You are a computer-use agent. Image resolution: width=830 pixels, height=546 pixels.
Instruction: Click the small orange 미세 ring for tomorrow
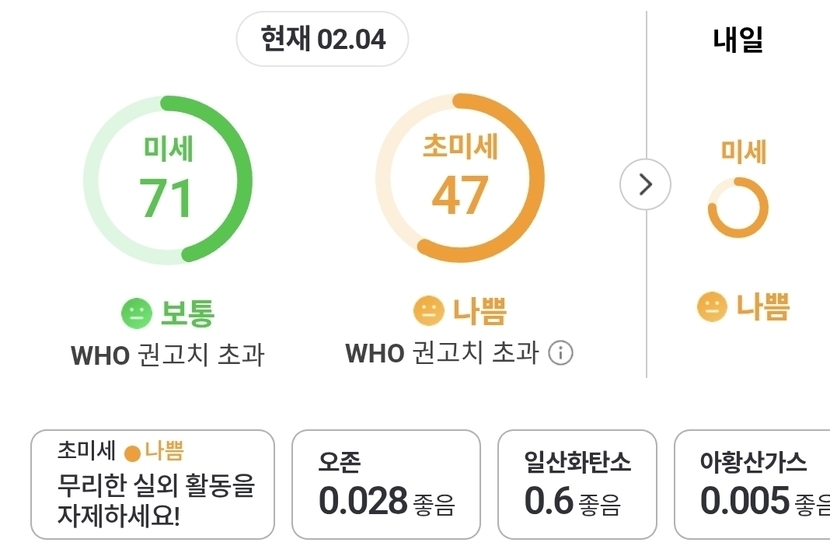[x=737, y=209]
